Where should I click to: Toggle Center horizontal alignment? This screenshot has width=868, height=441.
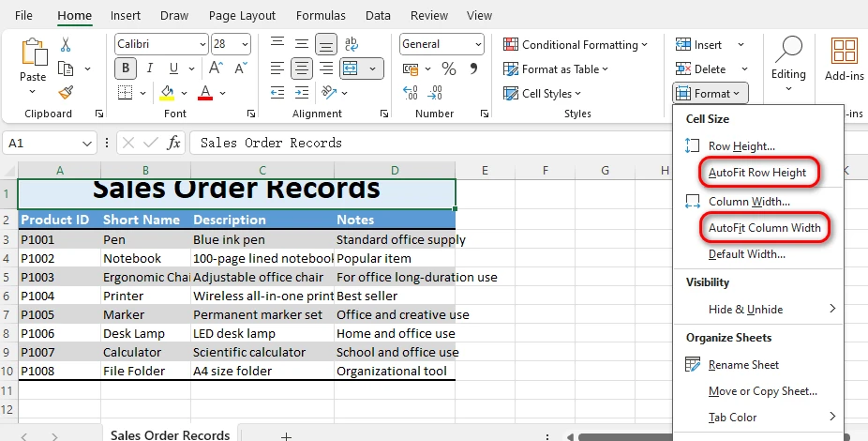pyautogui.click(x=302, y=68)
